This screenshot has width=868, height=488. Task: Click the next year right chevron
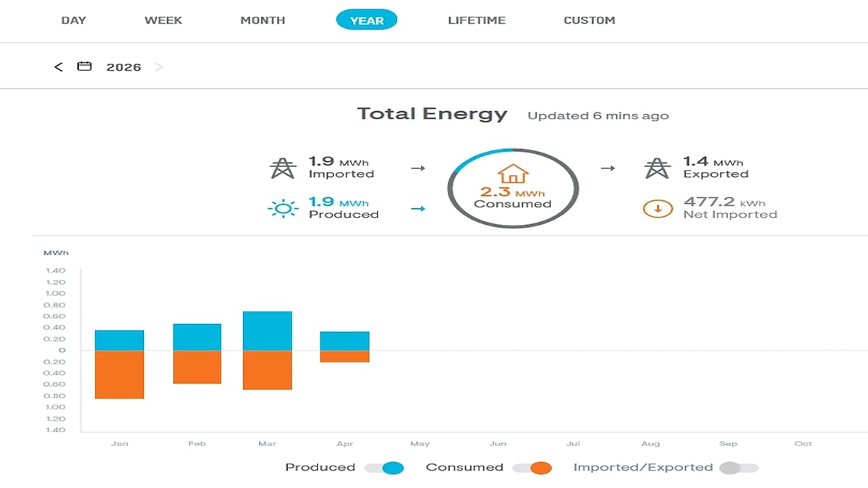[159, 67]
